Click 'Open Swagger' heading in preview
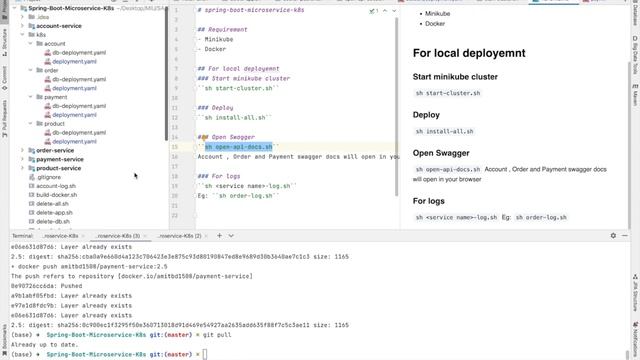 (441, 153)
